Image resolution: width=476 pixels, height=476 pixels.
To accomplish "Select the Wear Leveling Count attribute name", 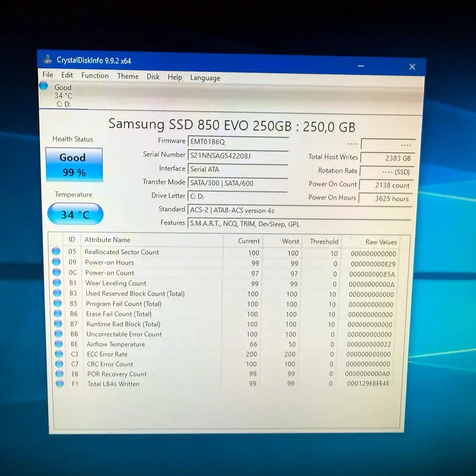I will click(x=116, y=283).
